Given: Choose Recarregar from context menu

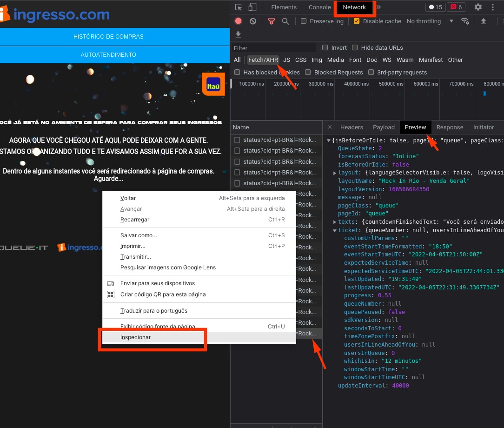Looking at the screenshot, I should click(x=199, y=219).
